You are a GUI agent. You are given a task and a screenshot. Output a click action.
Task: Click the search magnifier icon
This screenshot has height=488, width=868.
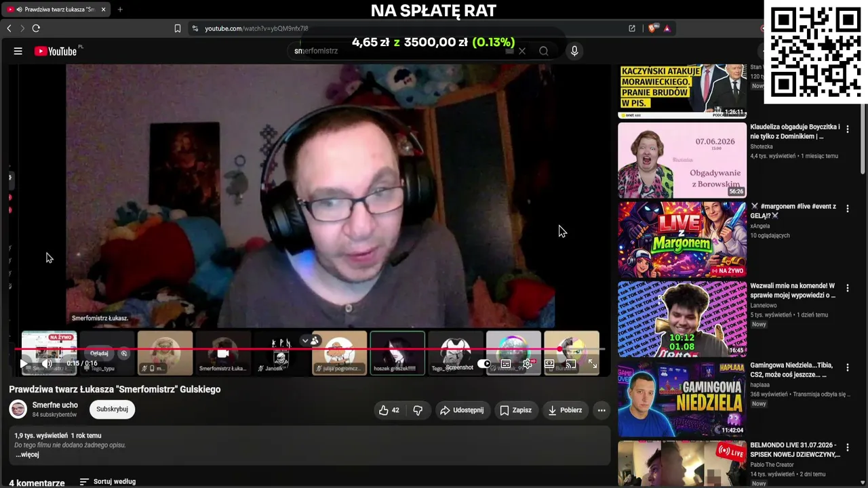point(544,51)
